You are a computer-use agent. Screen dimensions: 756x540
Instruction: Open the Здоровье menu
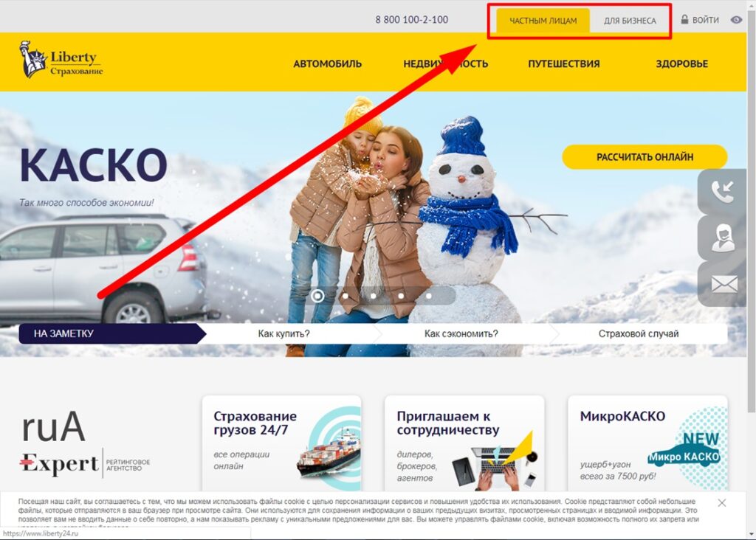click(x=681, y=63)
